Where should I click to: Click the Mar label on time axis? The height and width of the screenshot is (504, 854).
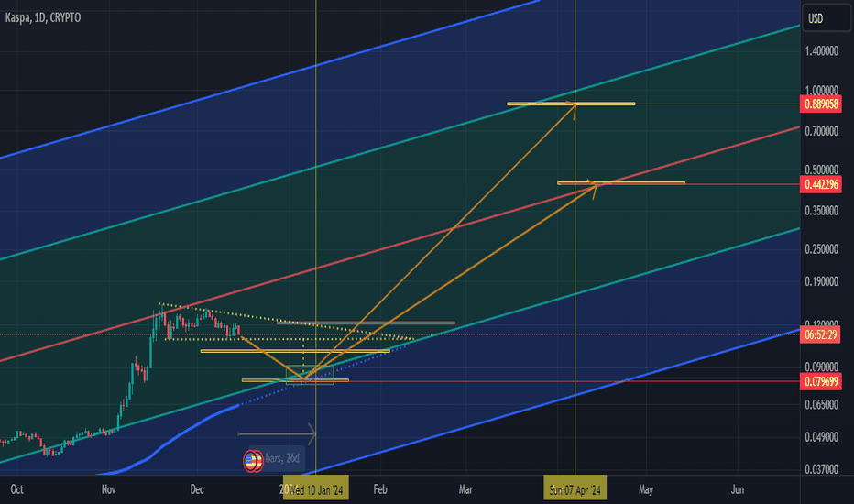(x=465, y=489)
